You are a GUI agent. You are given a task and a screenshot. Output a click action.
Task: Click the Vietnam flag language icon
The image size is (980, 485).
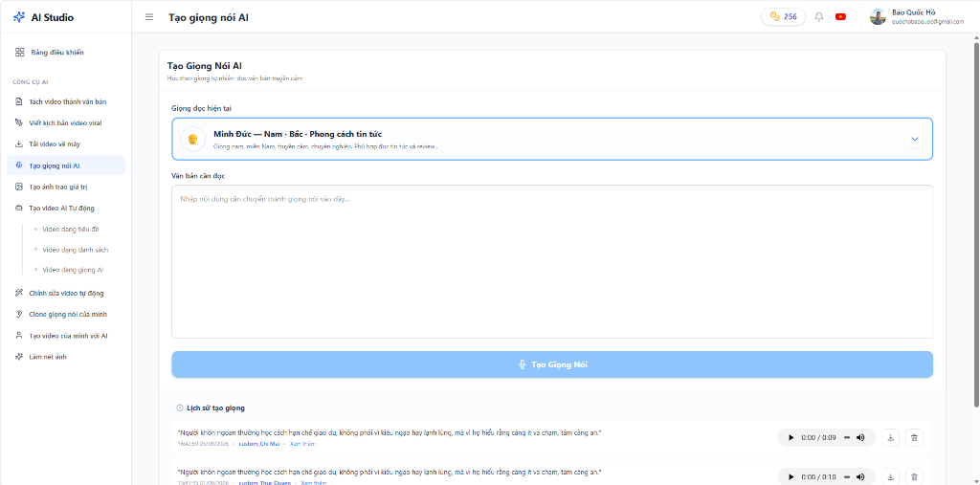click(840, 17)
